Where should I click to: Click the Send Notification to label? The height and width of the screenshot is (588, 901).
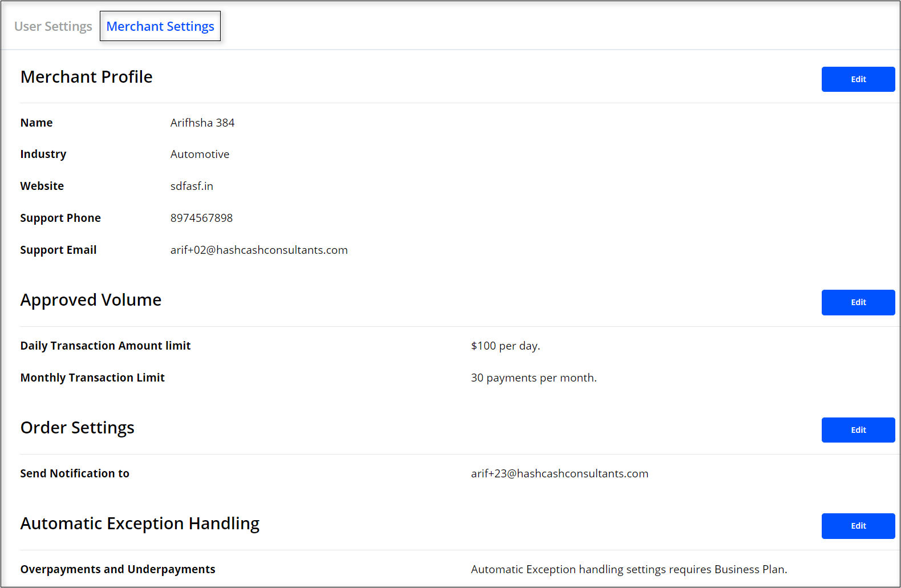coord(75,474)
